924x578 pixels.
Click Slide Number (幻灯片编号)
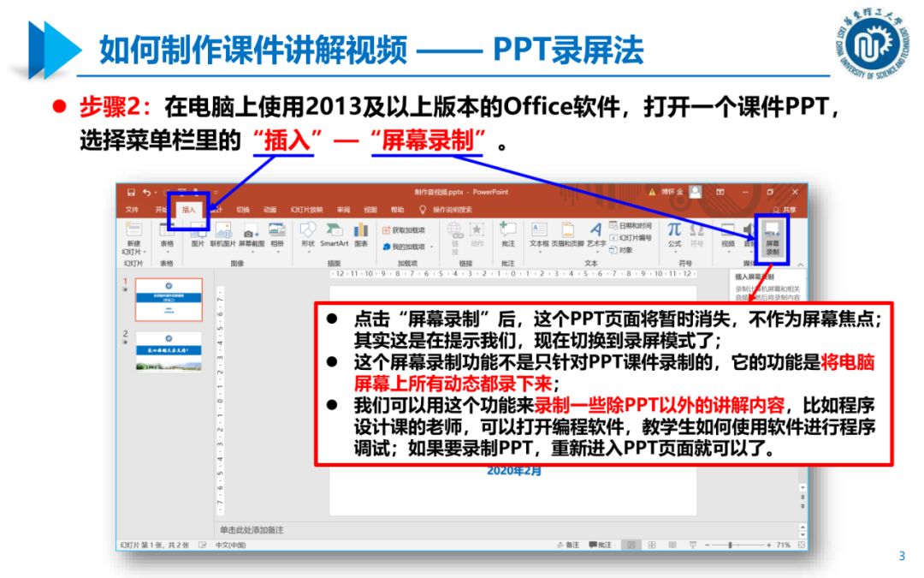coord(631,238)
